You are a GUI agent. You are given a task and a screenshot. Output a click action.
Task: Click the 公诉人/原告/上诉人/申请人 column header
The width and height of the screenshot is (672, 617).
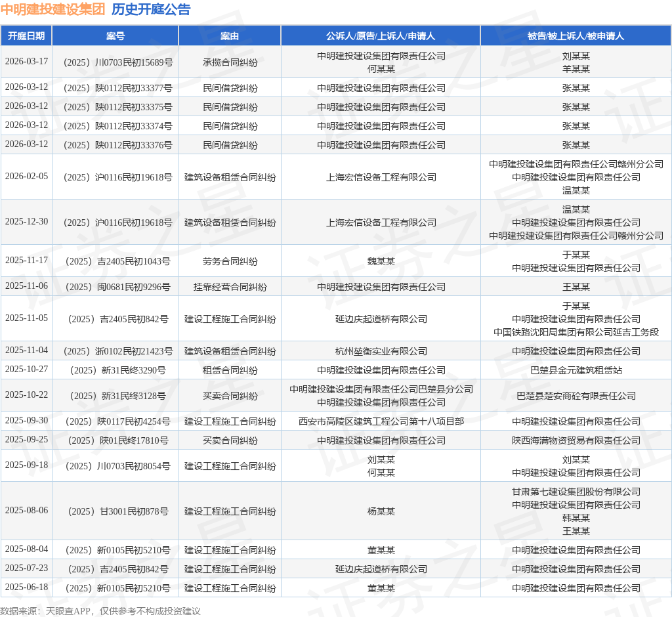[x=381, y=36]
